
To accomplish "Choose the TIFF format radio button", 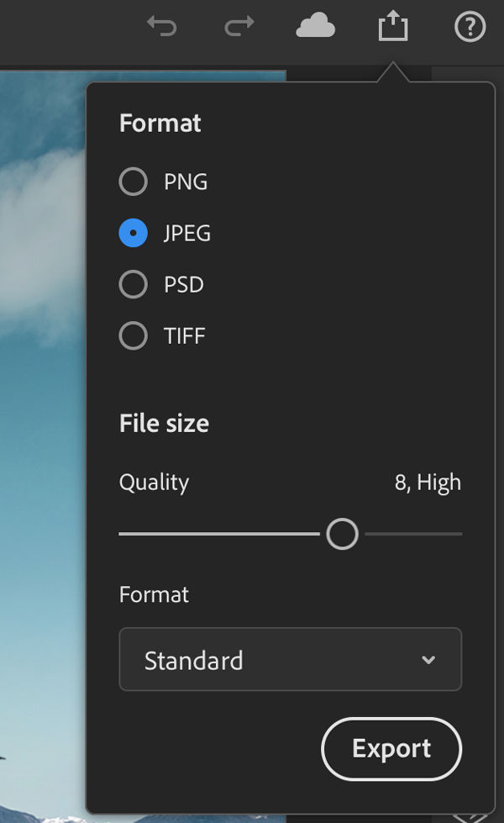I will 134,336.
